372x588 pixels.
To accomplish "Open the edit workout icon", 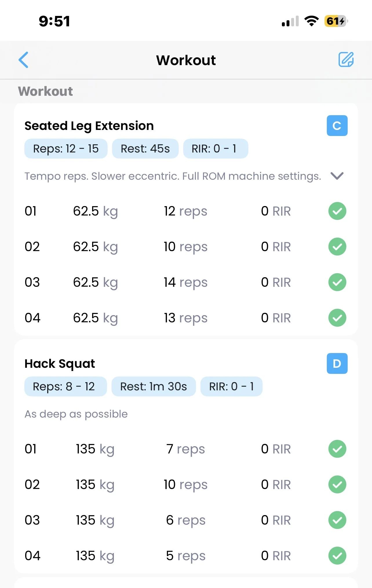I will click(x=346, y=60).
